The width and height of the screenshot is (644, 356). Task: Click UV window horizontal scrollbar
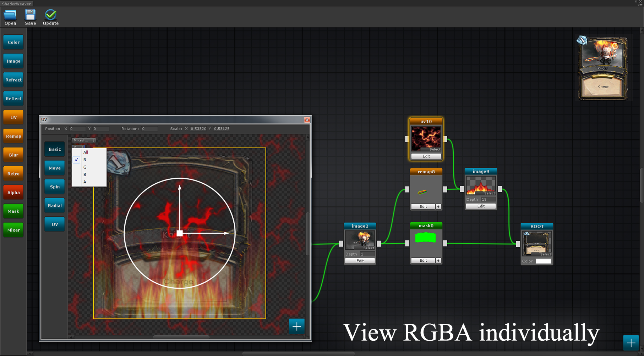coord(181,337)
